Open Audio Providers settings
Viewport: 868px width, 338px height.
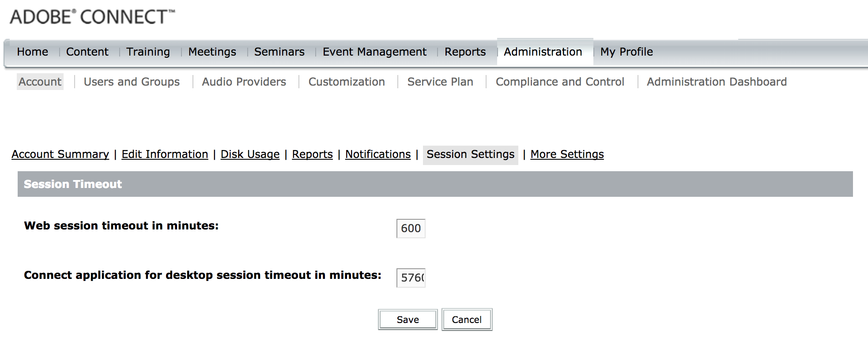[x=243, y=82]
